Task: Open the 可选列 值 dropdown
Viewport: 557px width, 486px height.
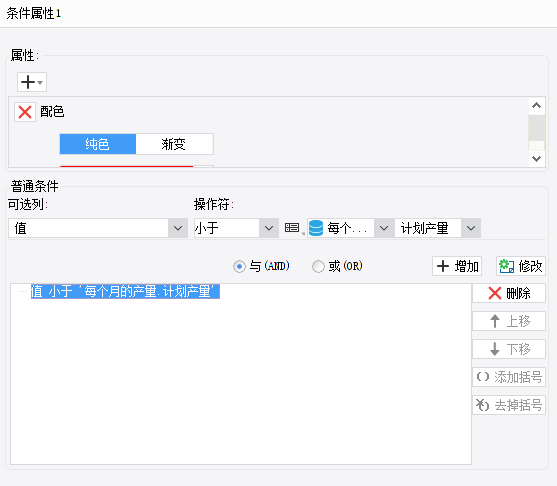Action: (x=98, y=228)
